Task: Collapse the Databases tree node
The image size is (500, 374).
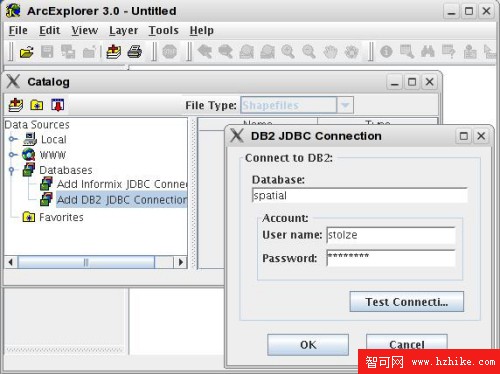Action: coord(12,170)
